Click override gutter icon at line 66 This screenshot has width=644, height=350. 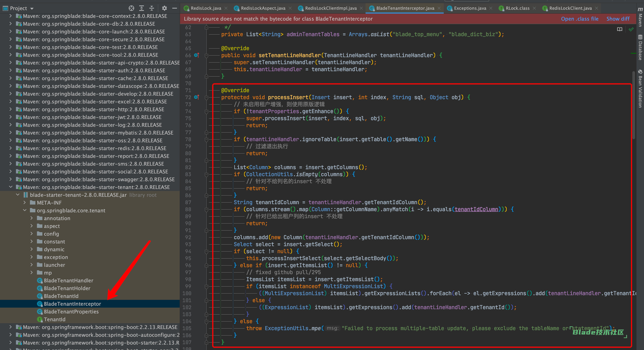[x=197, y=55]
